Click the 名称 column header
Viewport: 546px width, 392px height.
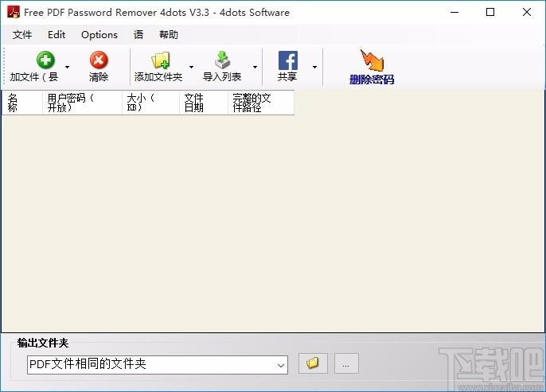pos(22,103)
